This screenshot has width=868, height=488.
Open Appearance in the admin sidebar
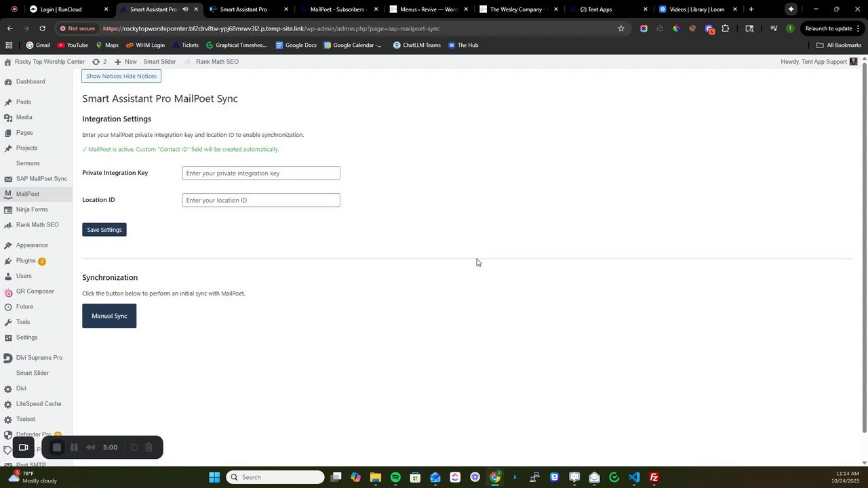tap(32, 245)
